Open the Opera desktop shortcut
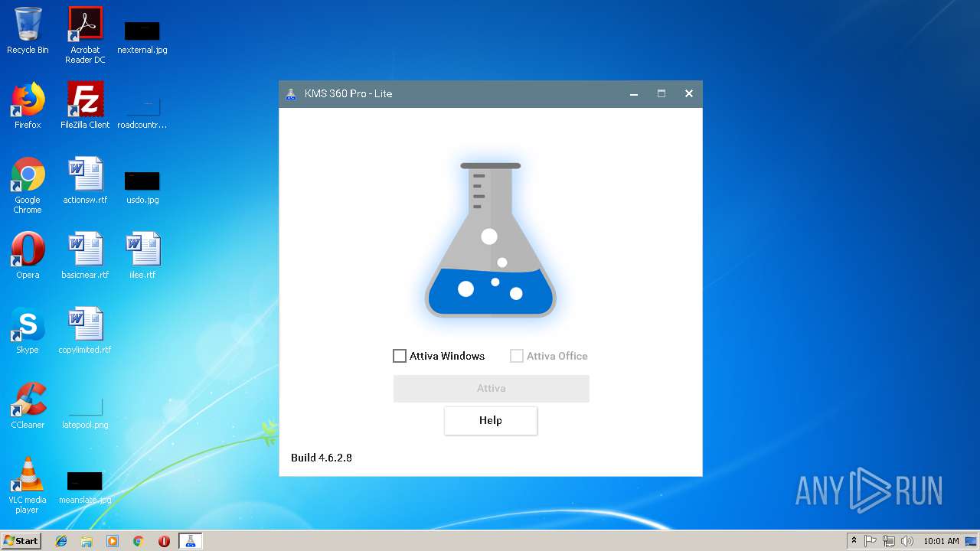Image resolution: width=980 pixels, height=551 pixels. pyautogui.click(x=28, y=256)
